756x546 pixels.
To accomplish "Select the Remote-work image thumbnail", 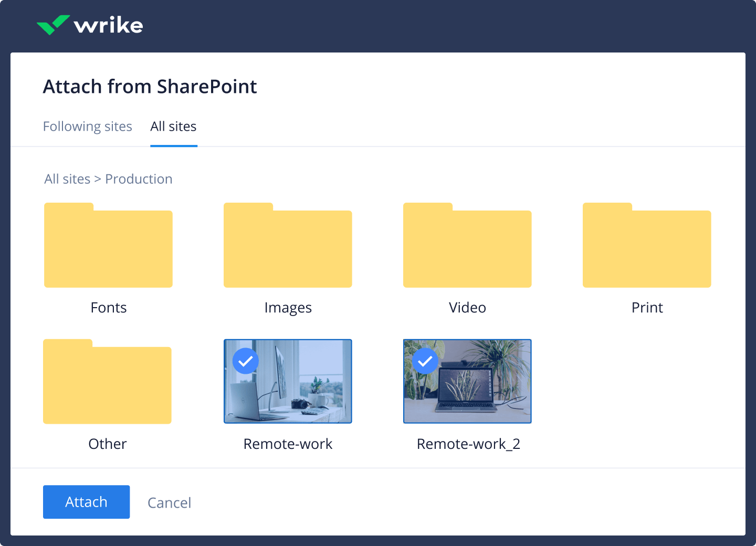I will (x=288, y=381).
